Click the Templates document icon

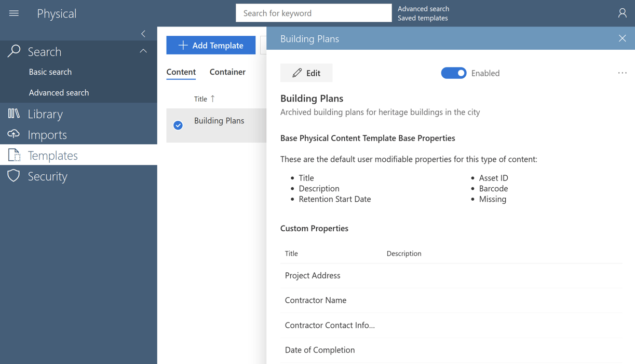[x=14, y=155]
